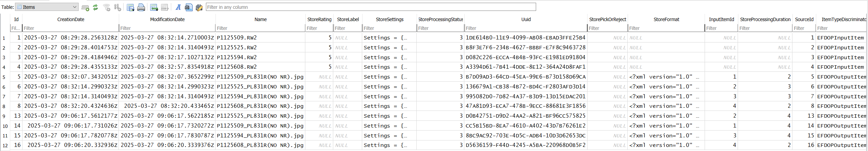The image size is (868, 151).
Task: Click the clear sorting arrows icon
Action: (117, 7)
